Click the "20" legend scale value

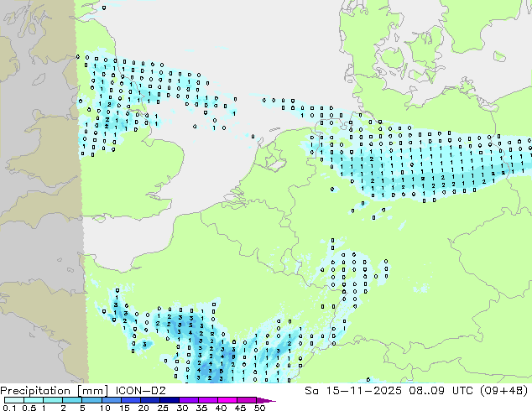pos(143,408)
